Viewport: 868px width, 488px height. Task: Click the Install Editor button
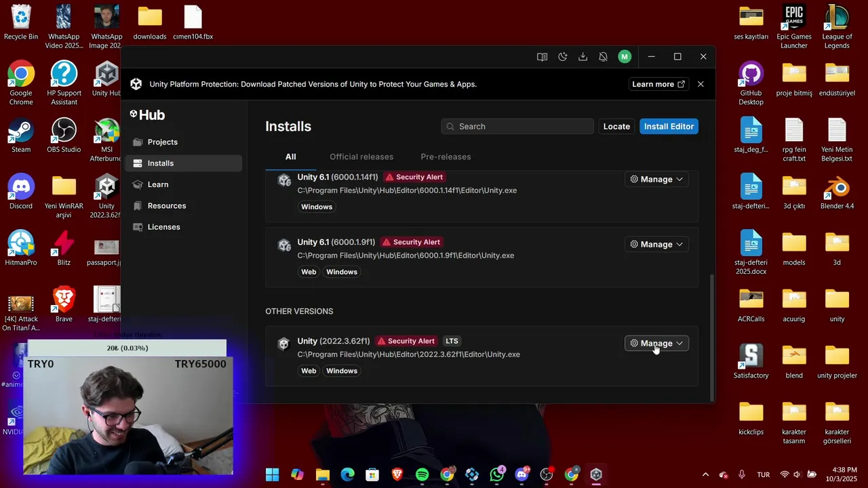669,126
